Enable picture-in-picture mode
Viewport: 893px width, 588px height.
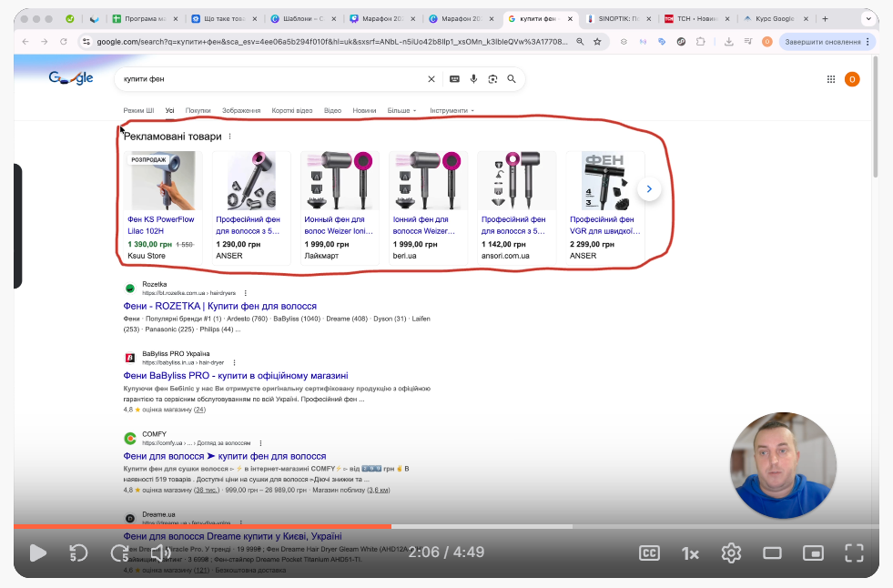tap(813, 553)
